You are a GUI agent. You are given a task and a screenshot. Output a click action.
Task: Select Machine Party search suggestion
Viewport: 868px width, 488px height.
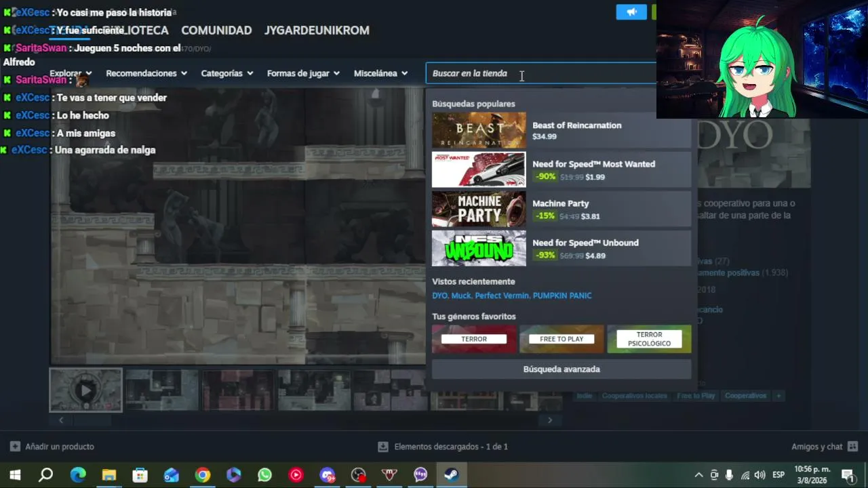point(561,209)
